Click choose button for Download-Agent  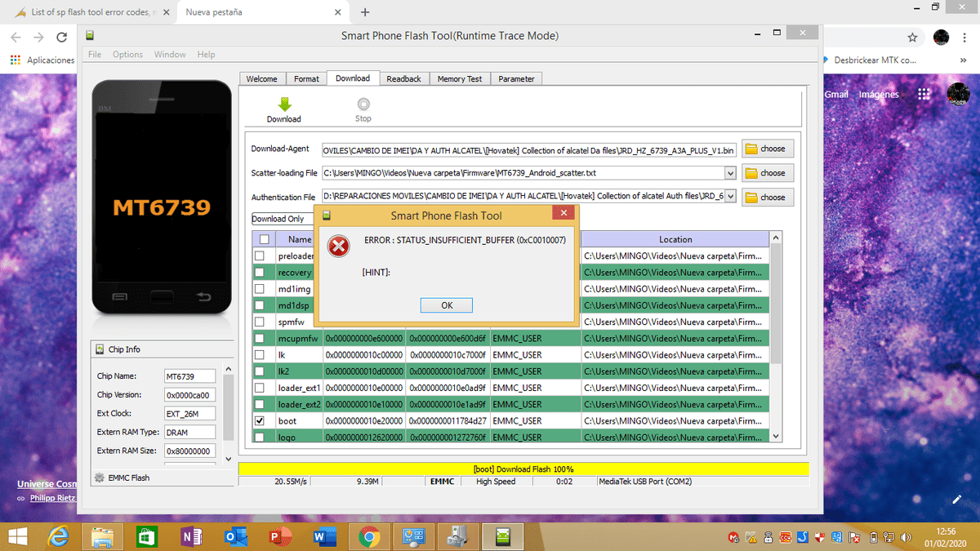click(x=768, y=149)
